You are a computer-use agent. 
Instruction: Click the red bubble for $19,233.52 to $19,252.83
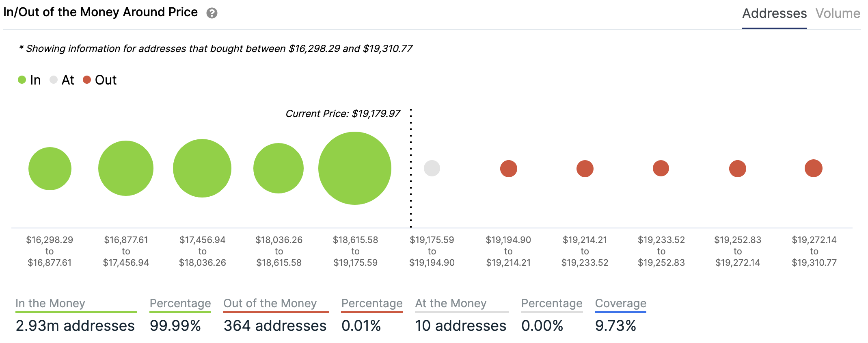pyautogui.click(x=661, y=168)
